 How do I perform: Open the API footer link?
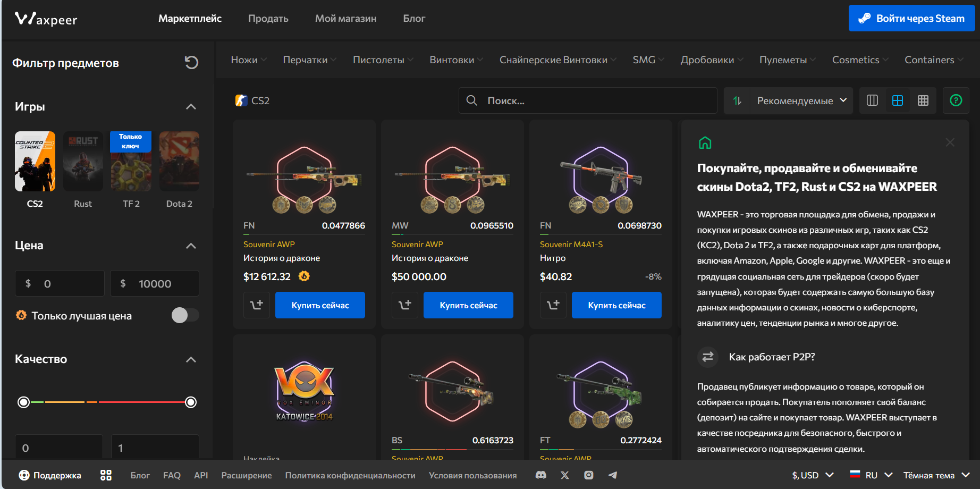[201, 475]
